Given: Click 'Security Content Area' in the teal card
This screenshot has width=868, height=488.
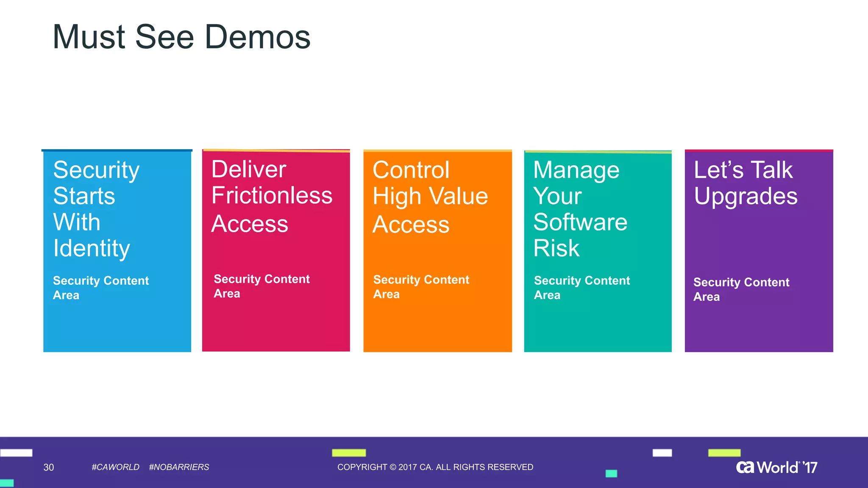Looking at the screenshot, I should (582, 288).
